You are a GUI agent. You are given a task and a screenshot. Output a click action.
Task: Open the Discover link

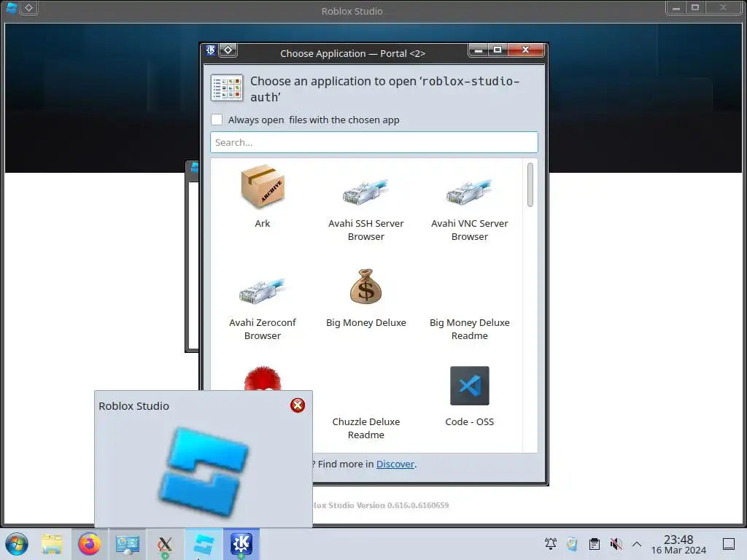point(395,464)
